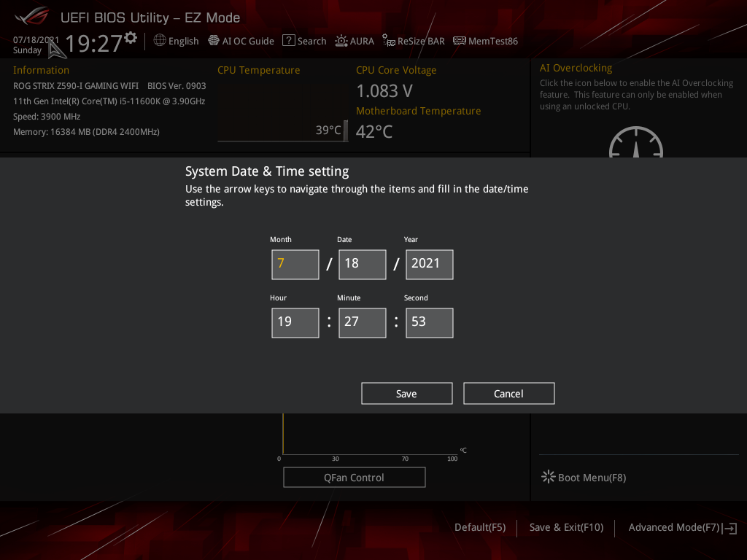
Task: Click the Search icon in the toolbar
Action: (304, 41)
